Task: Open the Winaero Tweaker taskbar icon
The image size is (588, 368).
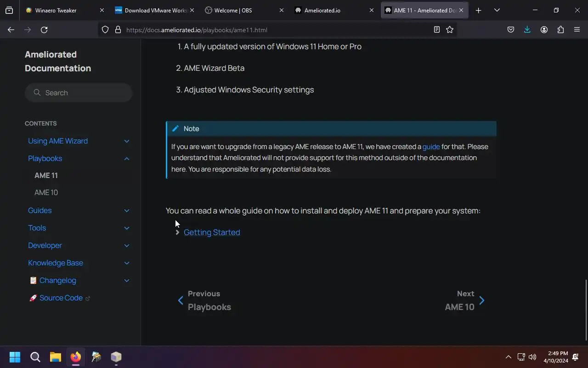Action: pos(96,357)
